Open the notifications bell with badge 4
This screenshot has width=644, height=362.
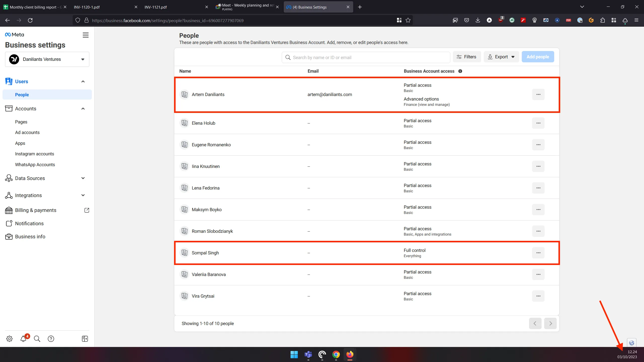[x=24, y=339]
